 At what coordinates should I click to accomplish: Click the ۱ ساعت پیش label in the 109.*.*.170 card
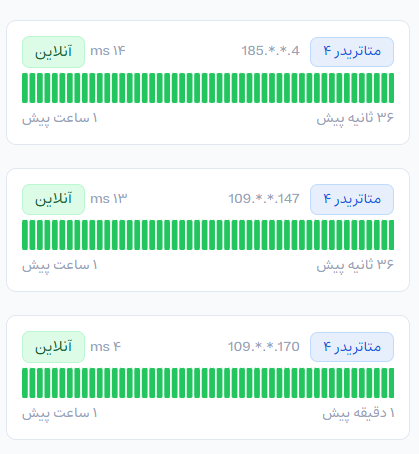click(60, 414)
